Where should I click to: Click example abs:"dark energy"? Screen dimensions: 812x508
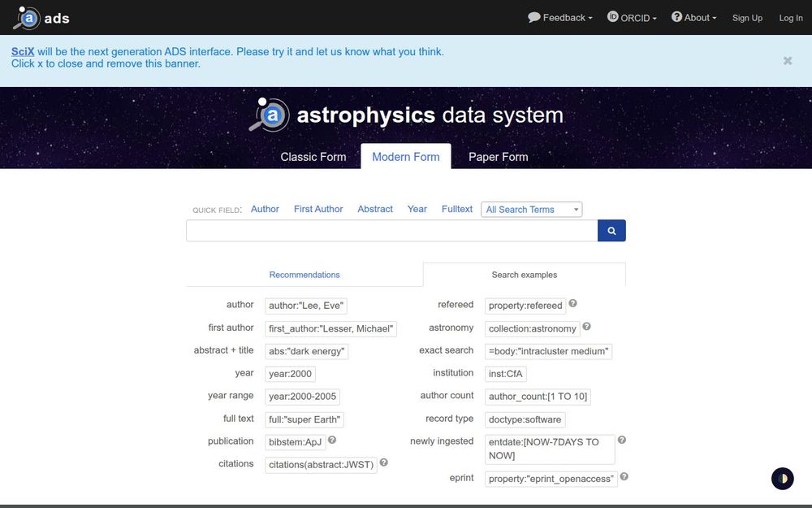tap(307, 351)
